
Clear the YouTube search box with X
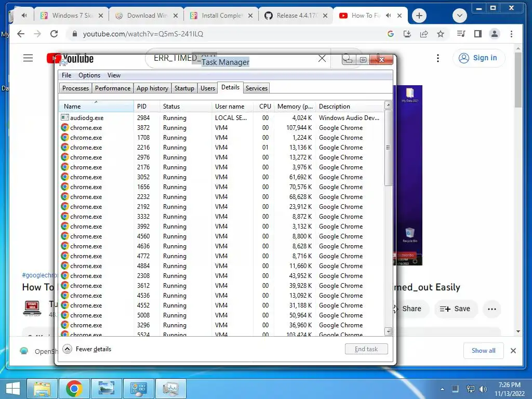click(x=322, y=59)
